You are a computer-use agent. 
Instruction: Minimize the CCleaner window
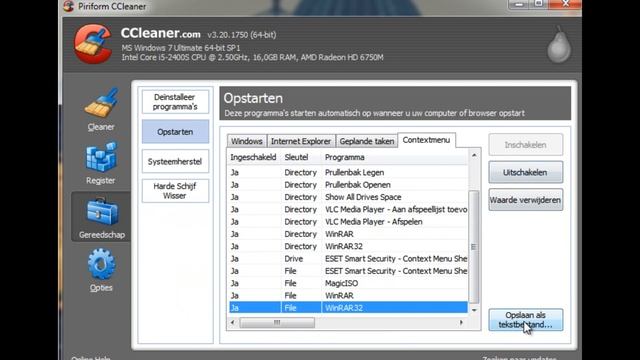coord(519,4)
